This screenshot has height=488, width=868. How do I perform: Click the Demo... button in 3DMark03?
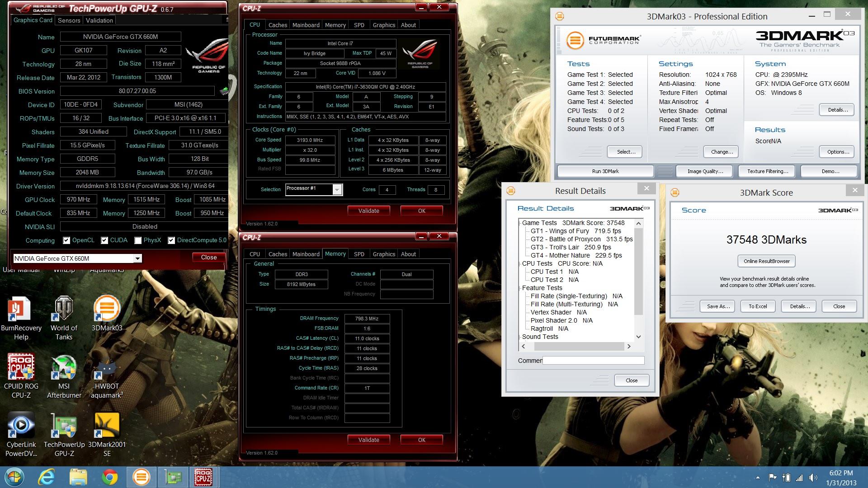click(x=830, y=171)
